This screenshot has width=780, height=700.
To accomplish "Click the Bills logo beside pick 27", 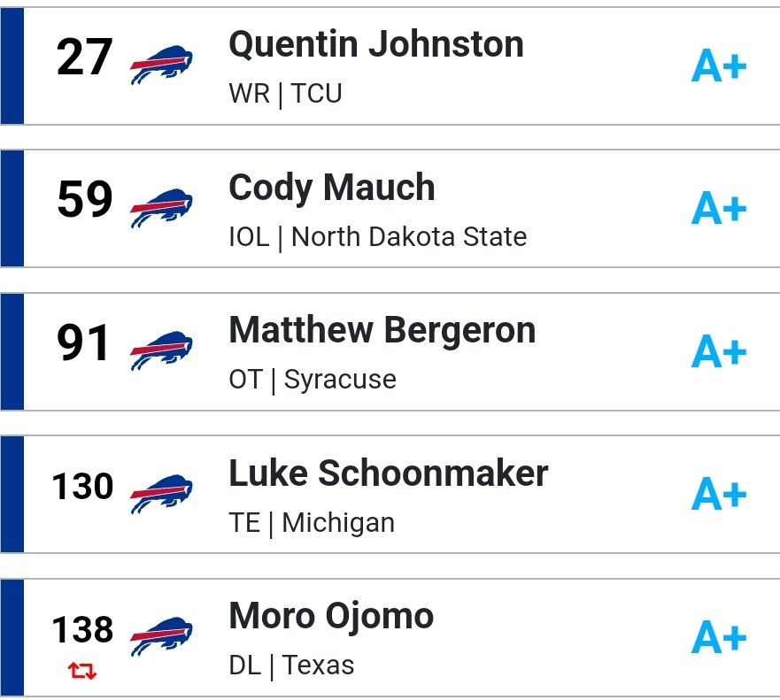I will coord(161,65).
